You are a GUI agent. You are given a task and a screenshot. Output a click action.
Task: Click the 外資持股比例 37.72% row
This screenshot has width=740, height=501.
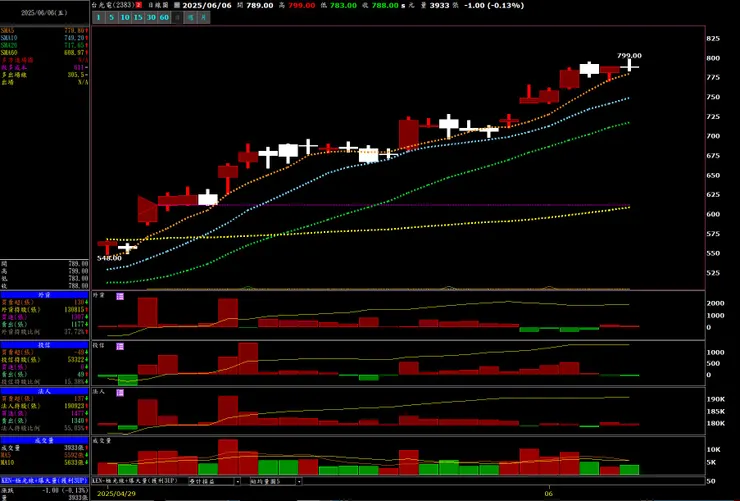point(44,332)
